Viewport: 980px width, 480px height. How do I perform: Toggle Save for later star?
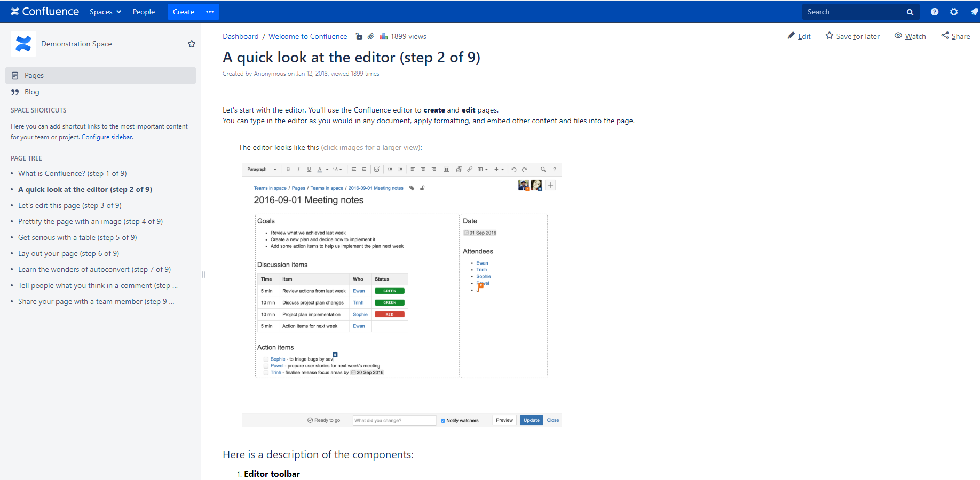click(852, 36)
